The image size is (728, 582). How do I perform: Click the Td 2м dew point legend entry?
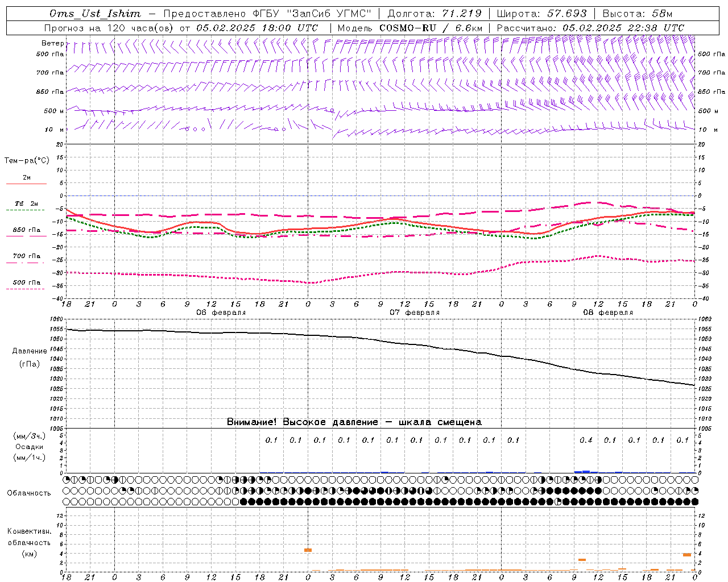26,203
